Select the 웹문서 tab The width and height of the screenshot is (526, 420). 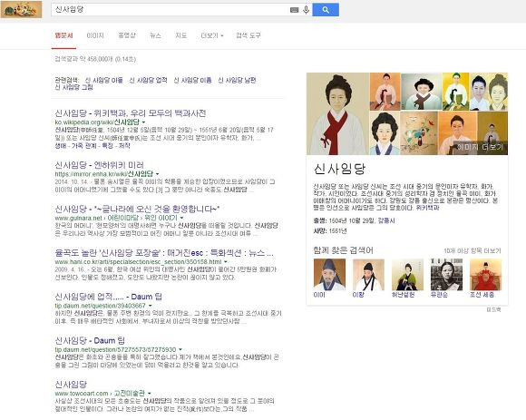(63, 35)
